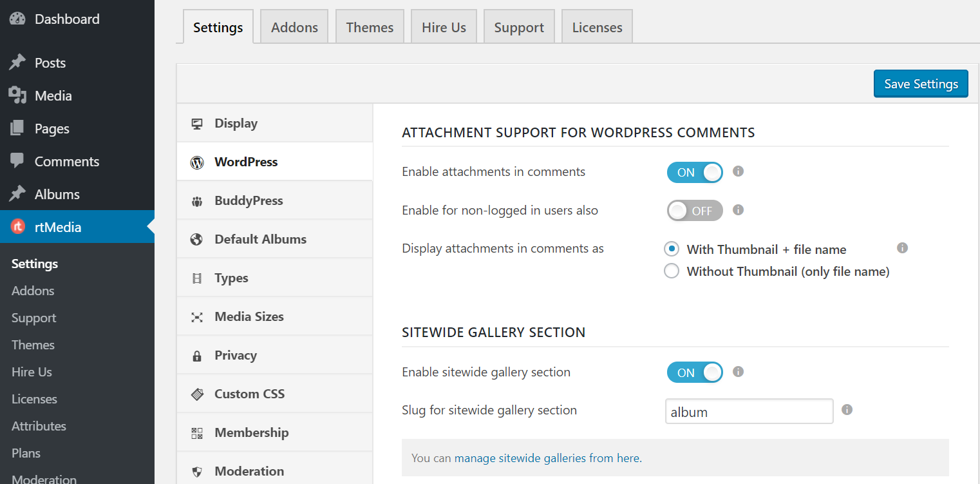The image size is (980, 484).
Task: Select the BuddyPress settings icon
Action: 197,200
